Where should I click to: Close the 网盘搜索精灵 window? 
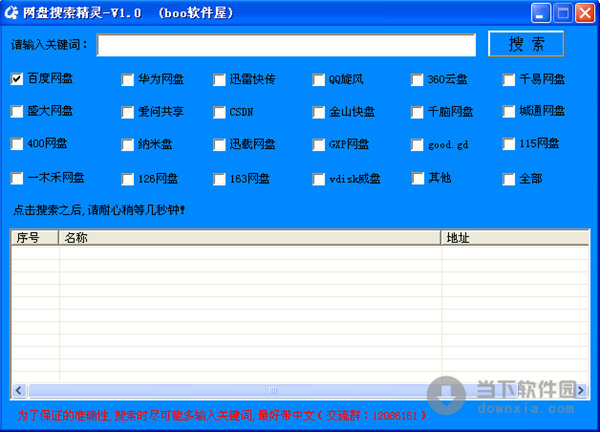(x=585, y=13)
